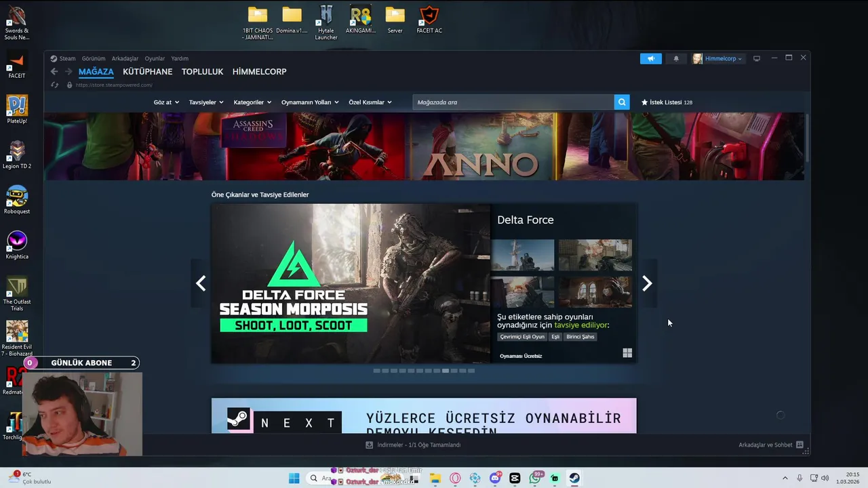Click the first Delta Force screenshot thumbnail
This screenshot has height=488, width=868.
(523, 255)
